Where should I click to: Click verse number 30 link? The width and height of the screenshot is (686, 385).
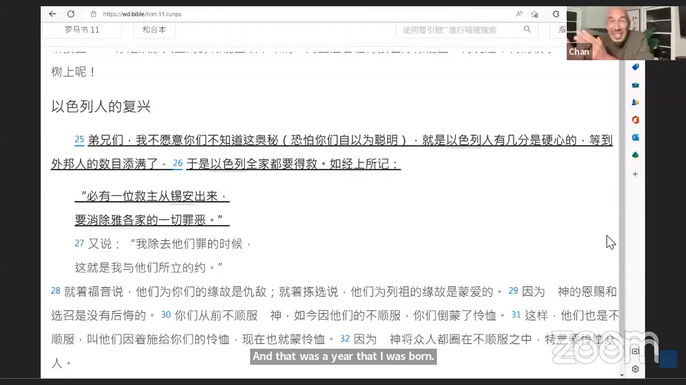(x=166, y=315)
